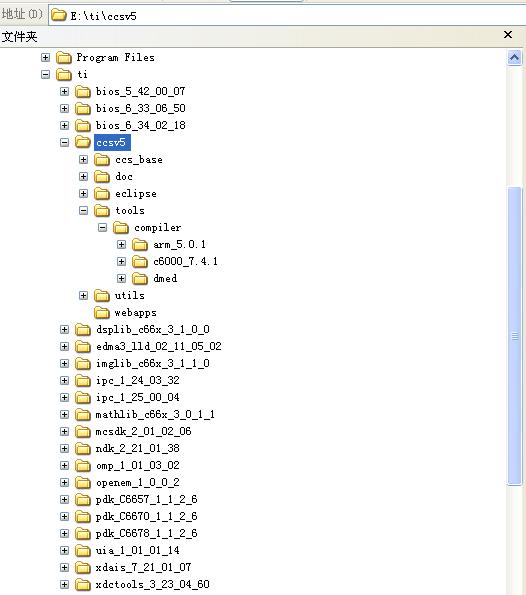Click the address bar folder icon
The height and width of the screenshot is (595, 526).
point(59,16)
